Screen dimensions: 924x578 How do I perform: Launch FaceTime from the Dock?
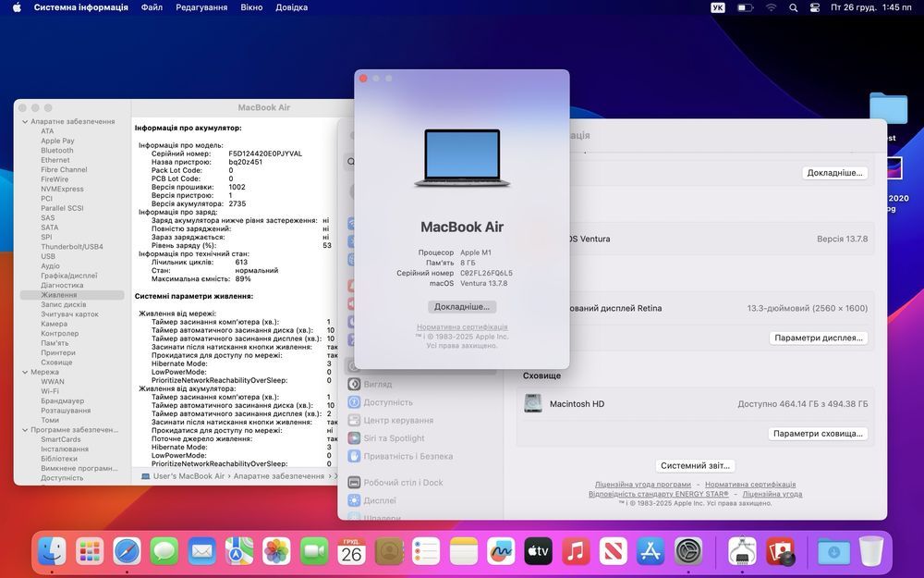[314, 551]
